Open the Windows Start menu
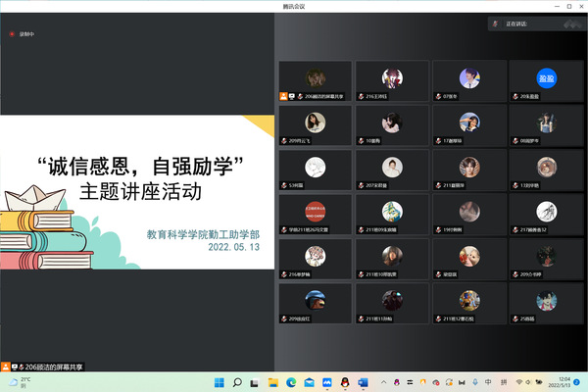The width and height of the screenshot is (588, 392). [219, 381]
